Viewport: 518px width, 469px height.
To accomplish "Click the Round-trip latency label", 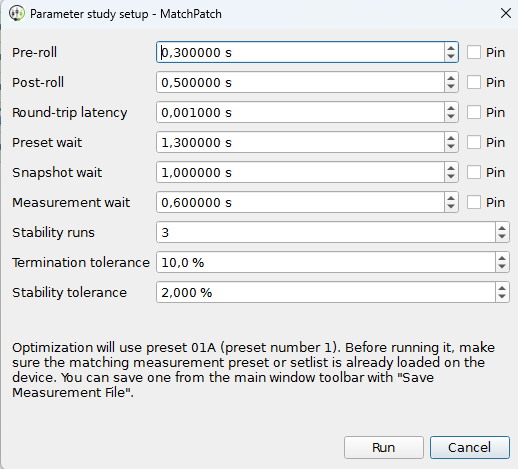I will [70, 113].
